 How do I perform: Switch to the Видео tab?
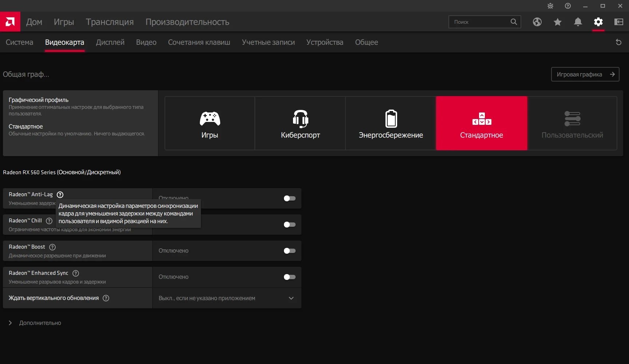tap(146, 42)
